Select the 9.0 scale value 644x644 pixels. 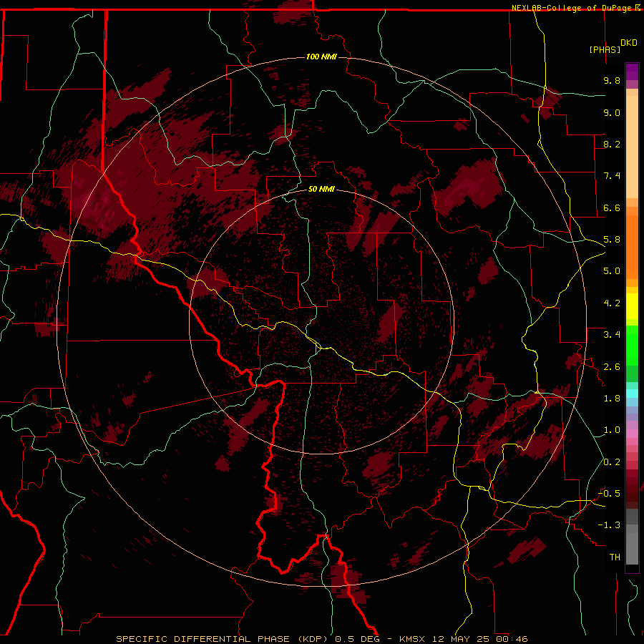tap(612, 112)
